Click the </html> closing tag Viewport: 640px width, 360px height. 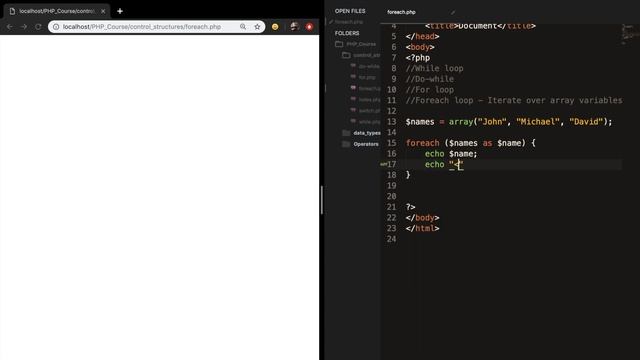(422, 229)
